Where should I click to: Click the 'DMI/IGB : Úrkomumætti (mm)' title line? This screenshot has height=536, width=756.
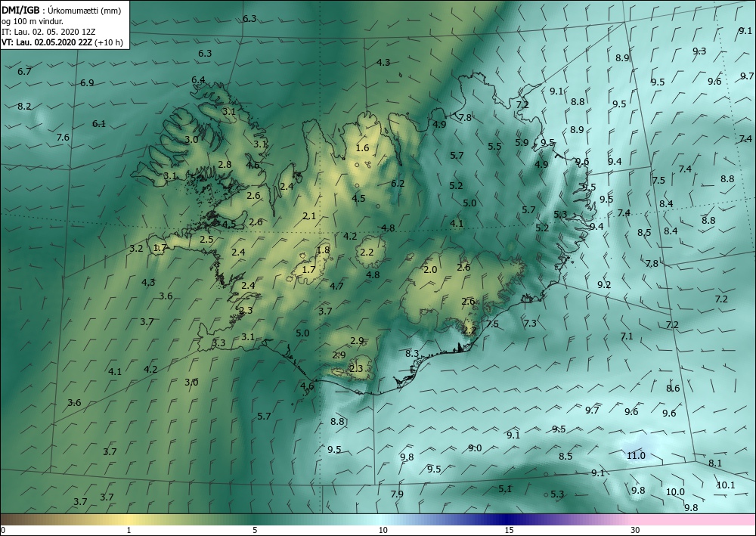click(60, 11)
